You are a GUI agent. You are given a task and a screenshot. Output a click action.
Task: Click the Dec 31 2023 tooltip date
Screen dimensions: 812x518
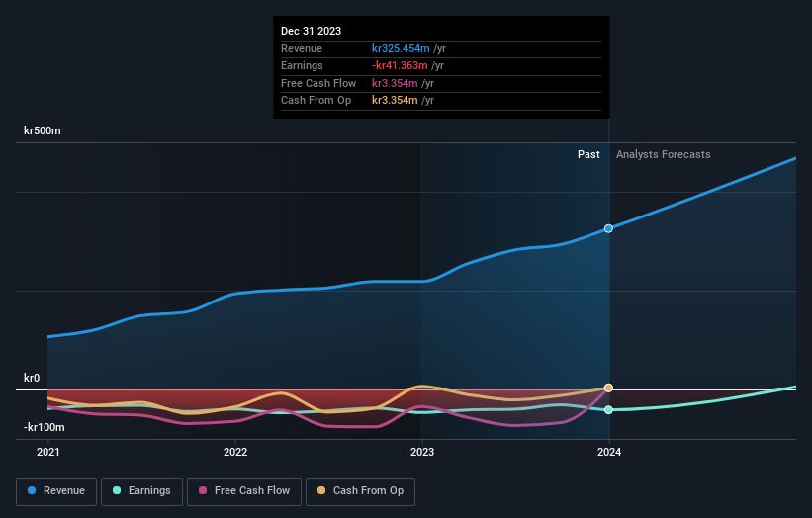tap(311, 31)
